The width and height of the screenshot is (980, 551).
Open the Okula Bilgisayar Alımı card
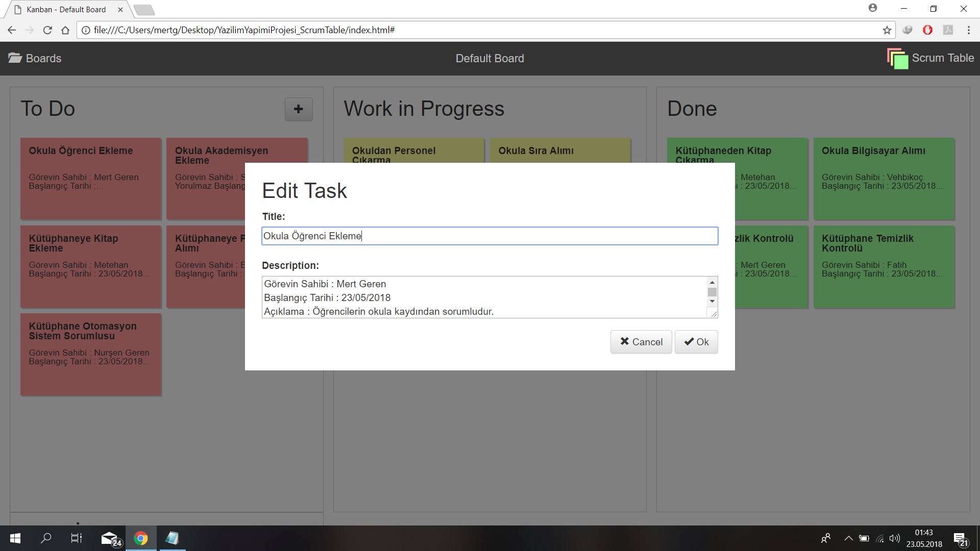pyautogui.click(x=884, y=179)
